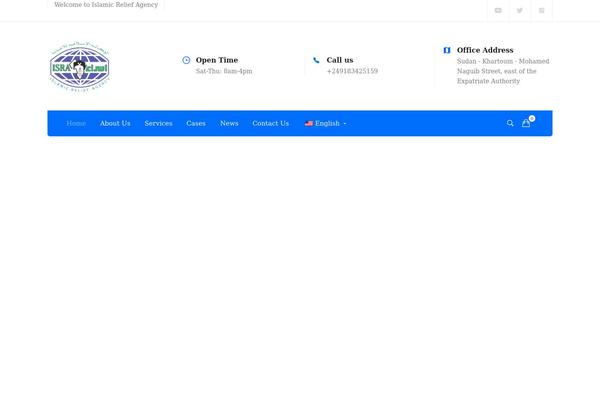Open the shopping cart bag icon
This screenshot has width=600, height=400.
point(527,123)
